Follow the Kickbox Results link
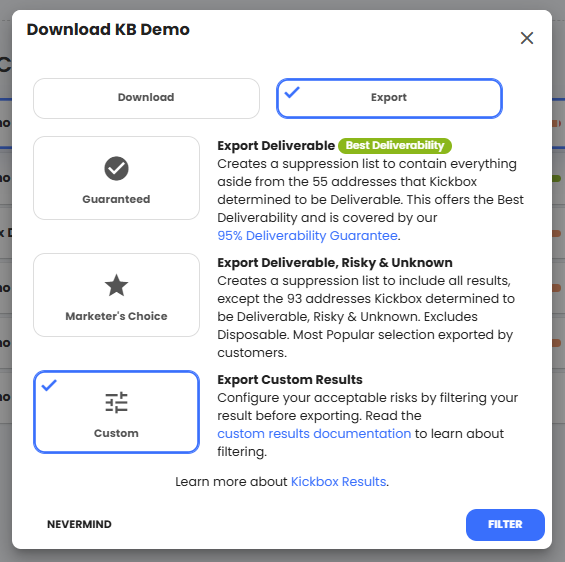 pyautogui.click(x=338, y=482)
